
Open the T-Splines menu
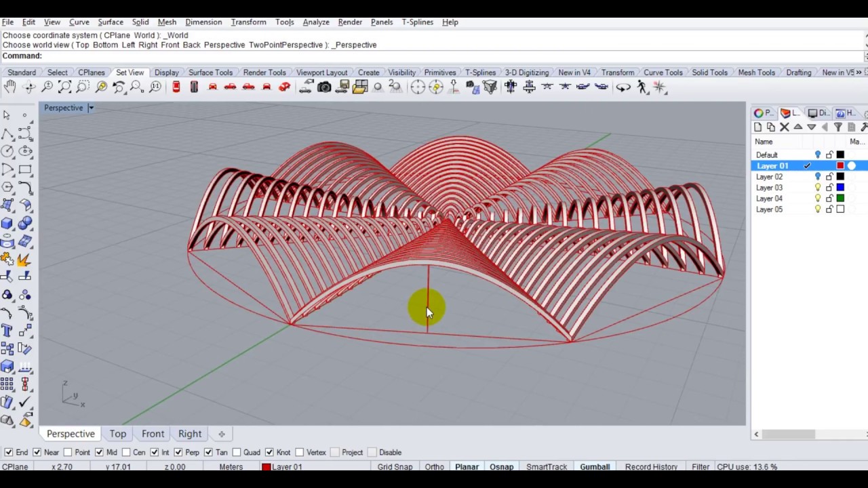[417, 22]
